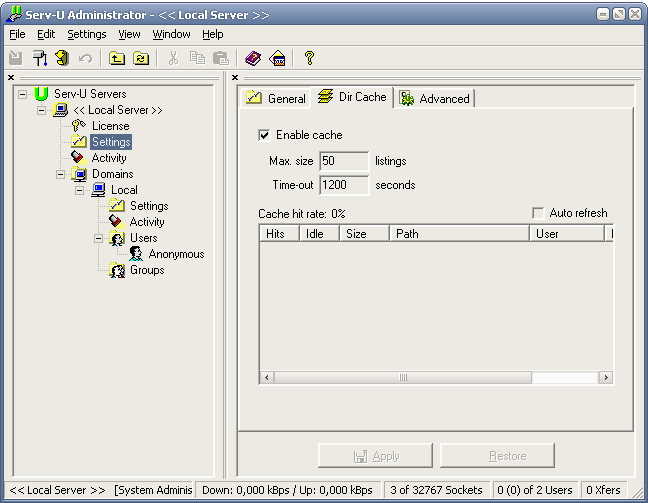Close the right settings pane with X
The width and height of the screenshot is (648, 503).
(235, 77)
